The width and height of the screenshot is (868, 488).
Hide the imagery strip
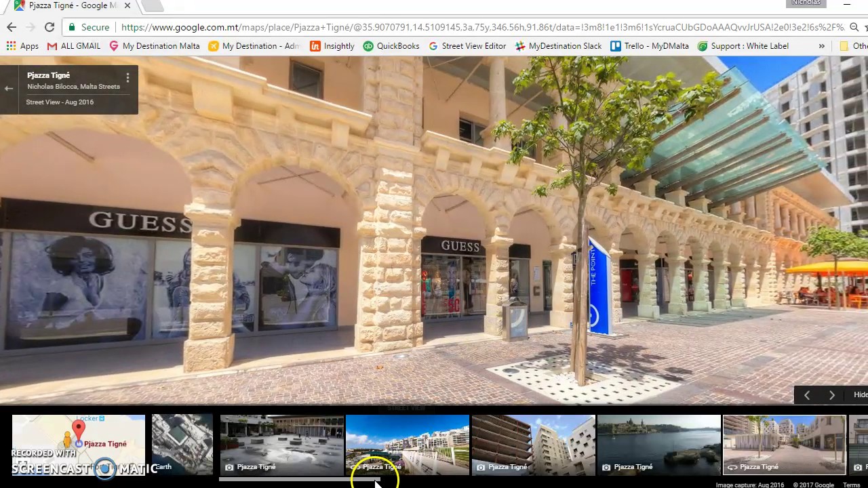(x=860, y=394)
